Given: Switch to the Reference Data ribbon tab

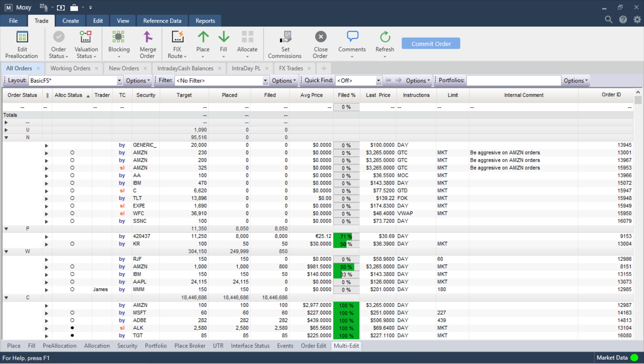Looking at the screenshot, I should [x=162, y=21].
